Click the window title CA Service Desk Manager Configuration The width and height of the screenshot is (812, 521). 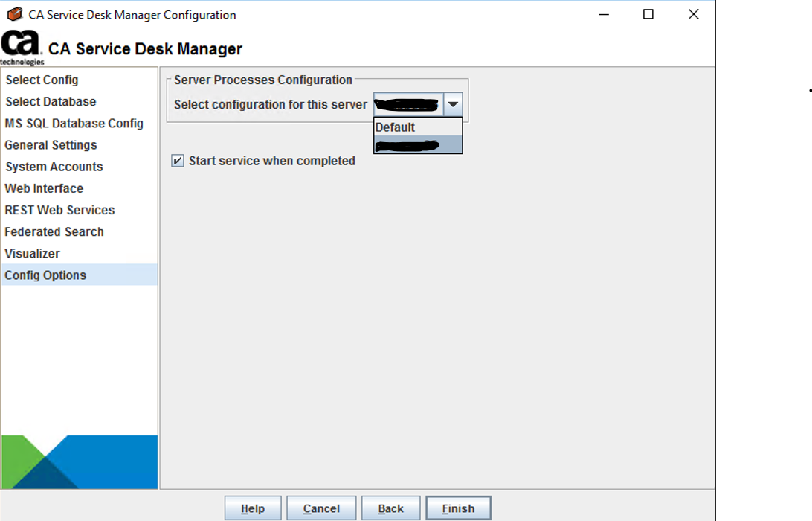132,15
